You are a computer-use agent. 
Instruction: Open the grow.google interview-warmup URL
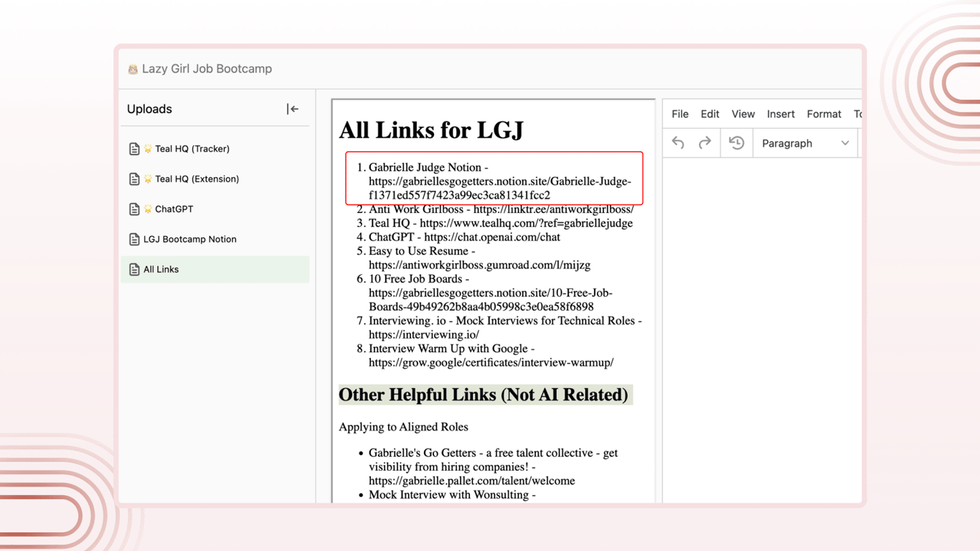(491, 362)
